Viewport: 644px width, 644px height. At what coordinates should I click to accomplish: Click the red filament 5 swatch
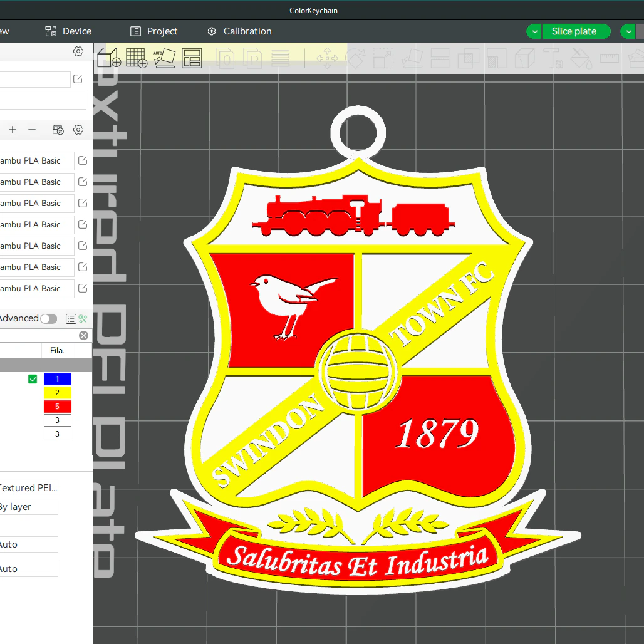(58, 407)
